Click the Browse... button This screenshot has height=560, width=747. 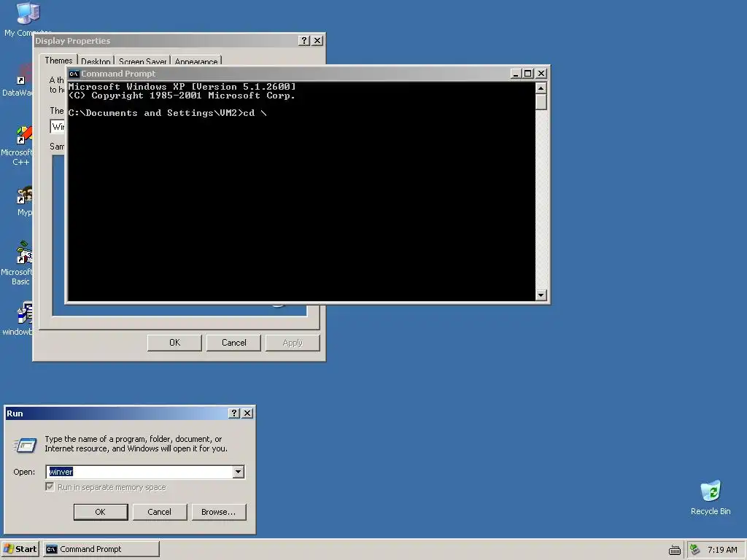point(219,512)
